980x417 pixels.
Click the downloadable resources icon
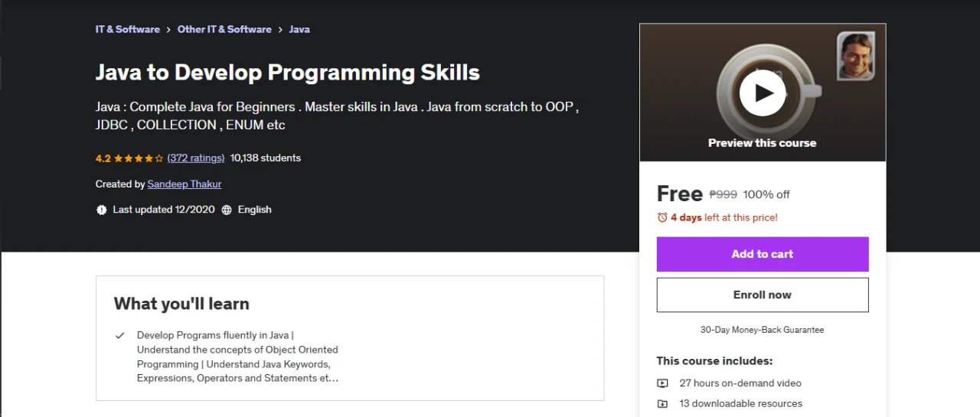click(x=663, y=404)
